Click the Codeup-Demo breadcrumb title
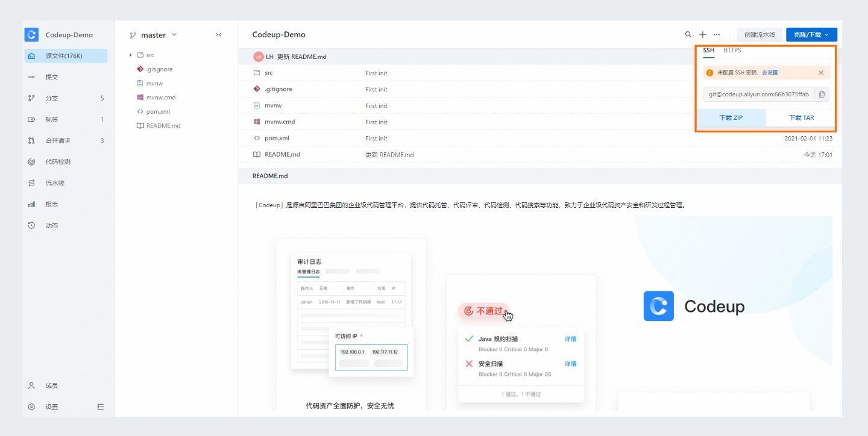Screen dimensions: 868x436 tap(279, 35)
